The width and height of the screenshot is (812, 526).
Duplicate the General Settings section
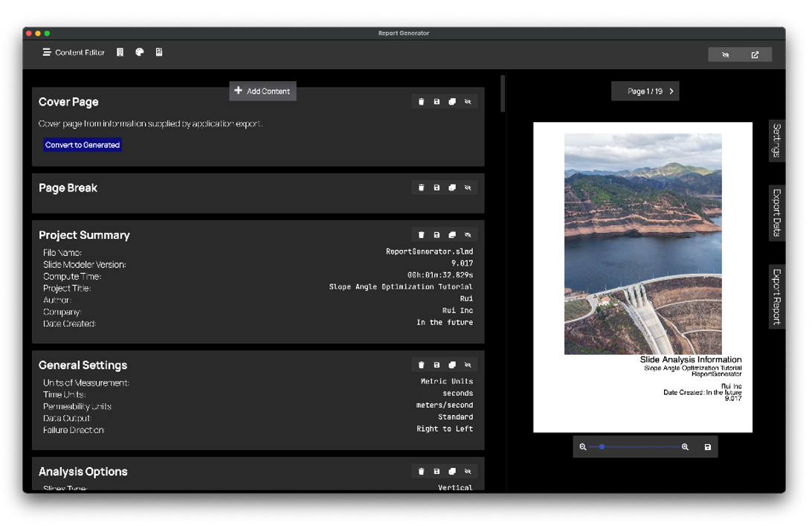(452, 365)
